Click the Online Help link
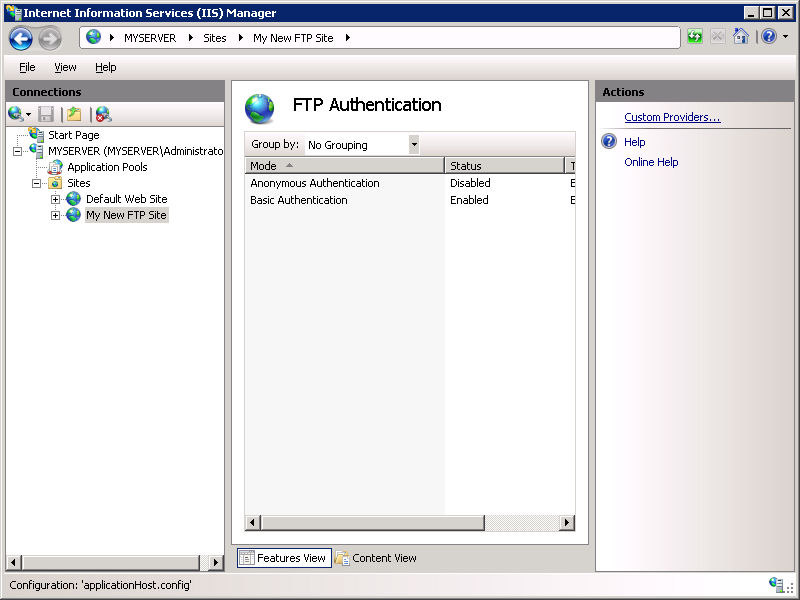 651,162
